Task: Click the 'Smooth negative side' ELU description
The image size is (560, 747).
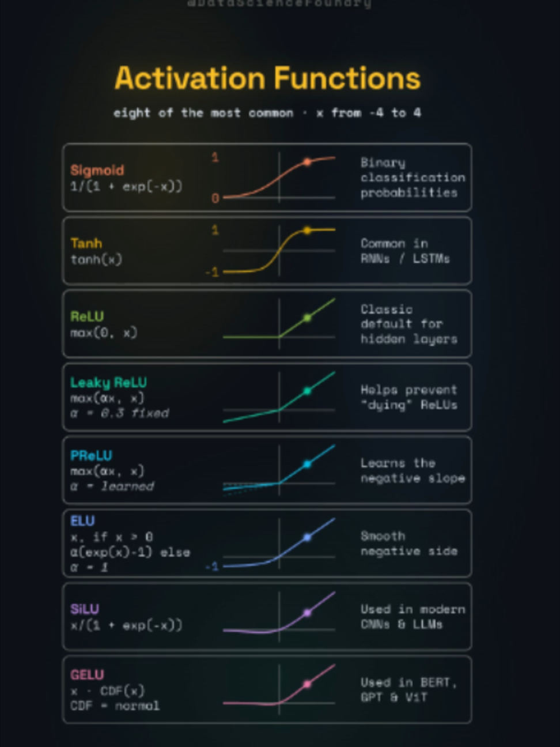Action: pos(408,544)
